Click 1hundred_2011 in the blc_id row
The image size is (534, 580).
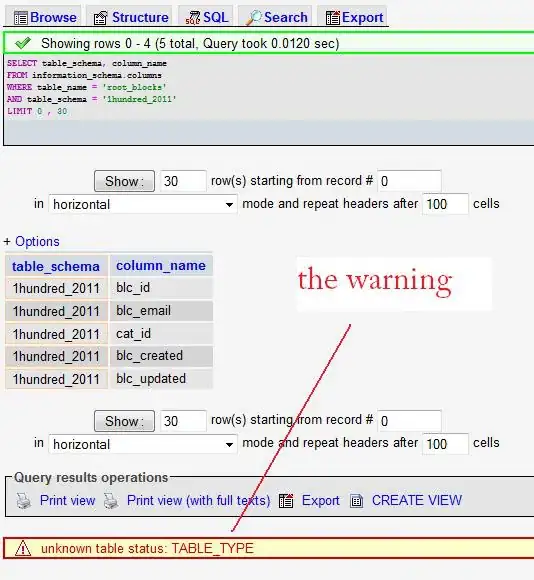click(x=56, y=288)
